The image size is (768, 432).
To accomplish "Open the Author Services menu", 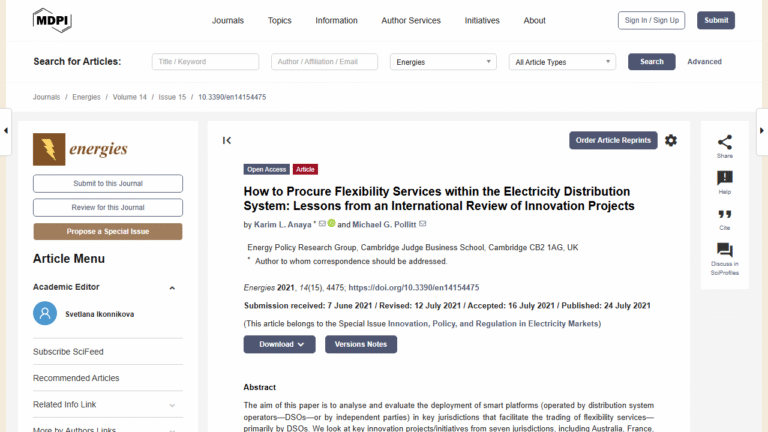I will (411, 20).
